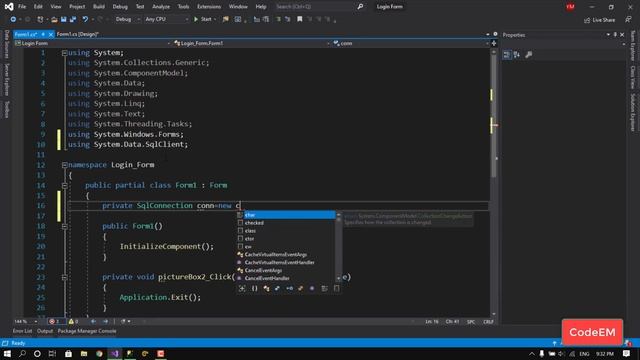Click the previous issue arrow below editor
This screenshot has height=360, width=640.
pyautogui.click(x=93, y=322)
